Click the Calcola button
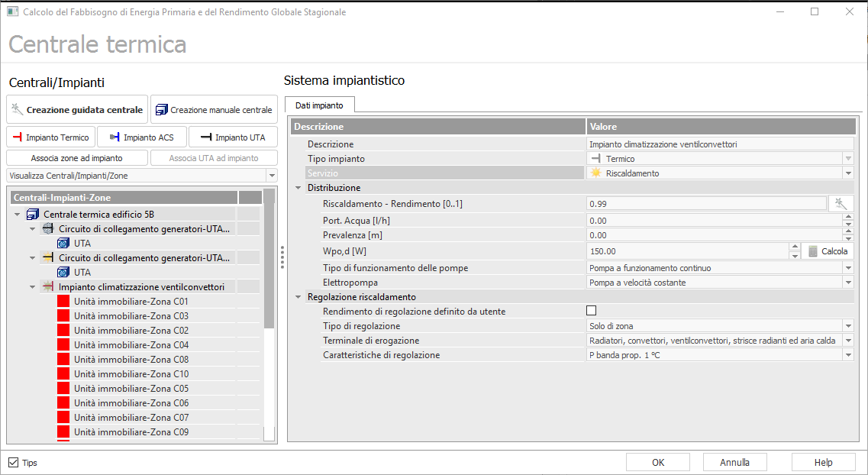The height and width of the screenshot is (475, 868). (x=828, y=251)
